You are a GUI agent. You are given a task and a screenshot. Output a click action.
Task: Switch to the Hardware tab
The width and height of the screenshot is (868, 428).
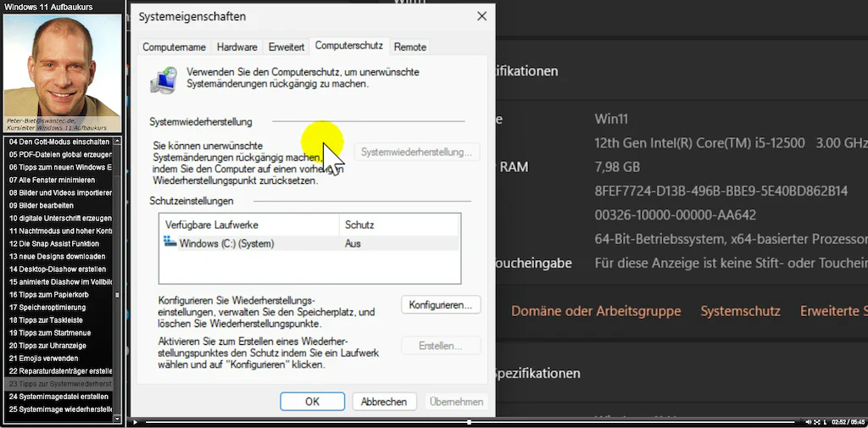pyautogui.click(x=237, y=47)
